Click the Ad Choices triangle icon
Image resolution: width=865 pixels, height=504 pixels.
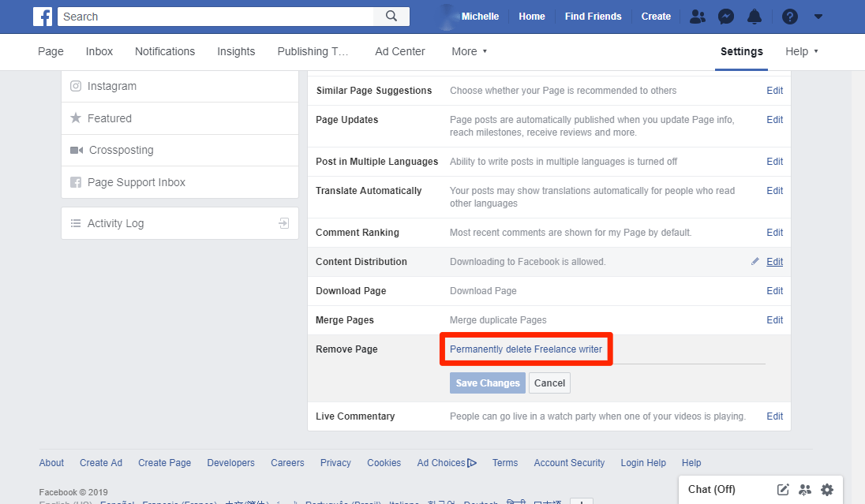tap(472, 463)
